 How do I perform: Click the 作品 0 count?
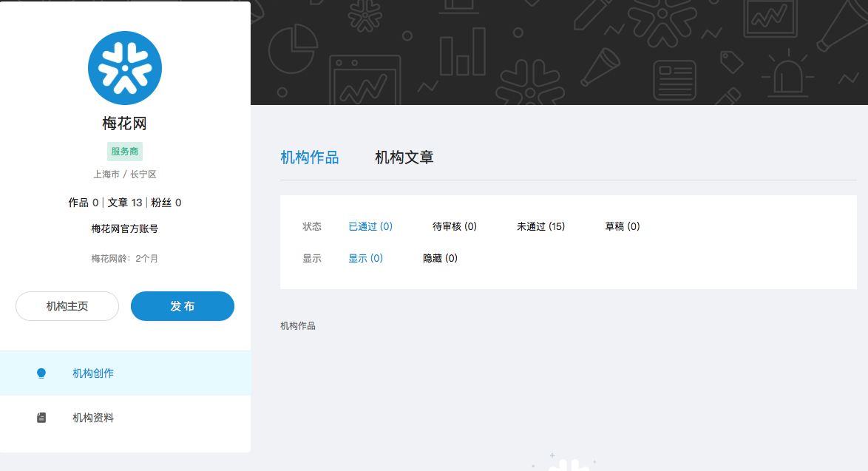84,203
